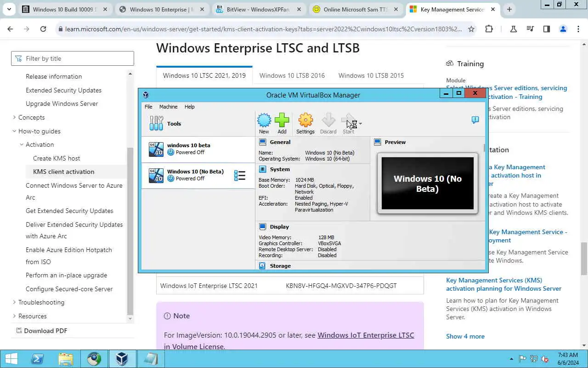Expand the Concepts tree node
The image size is (588, 368).
coord(14,117)
